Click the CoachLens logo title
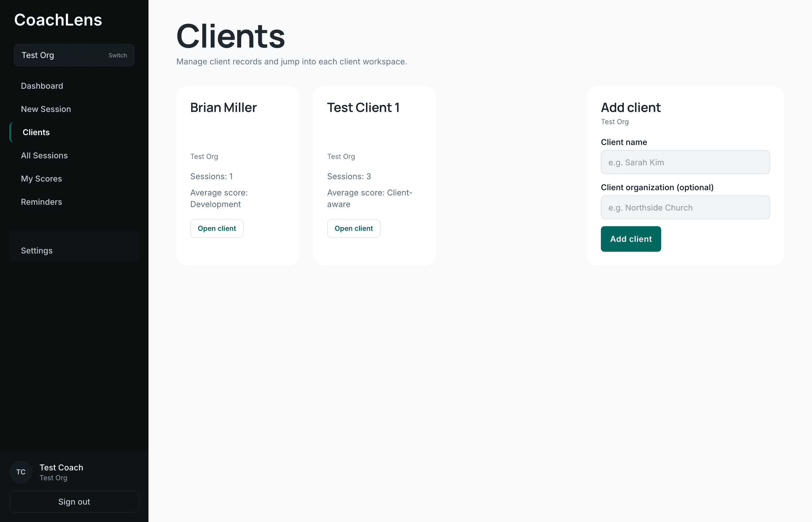The width and height of the screenshot is (812, 522). (x=58, y=20)
